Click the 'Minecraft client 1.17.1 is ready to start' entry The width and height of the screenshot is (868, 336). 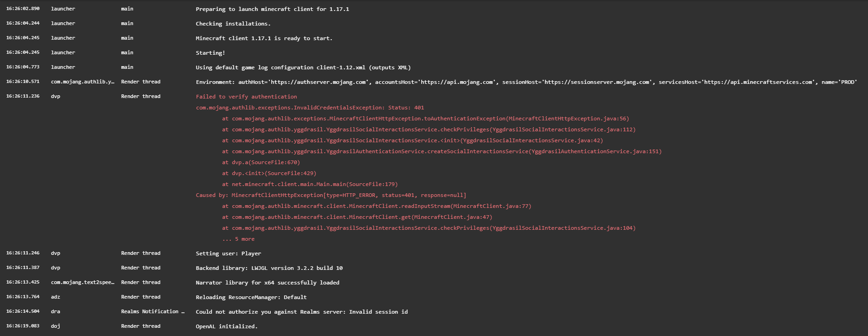point(264,38)
